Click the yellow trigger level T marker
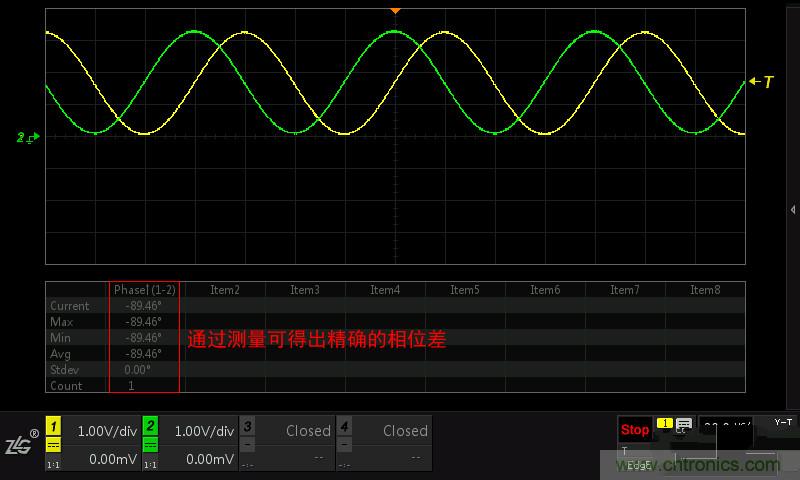Viewport: 800px width, 480px height. pos(762,83)
